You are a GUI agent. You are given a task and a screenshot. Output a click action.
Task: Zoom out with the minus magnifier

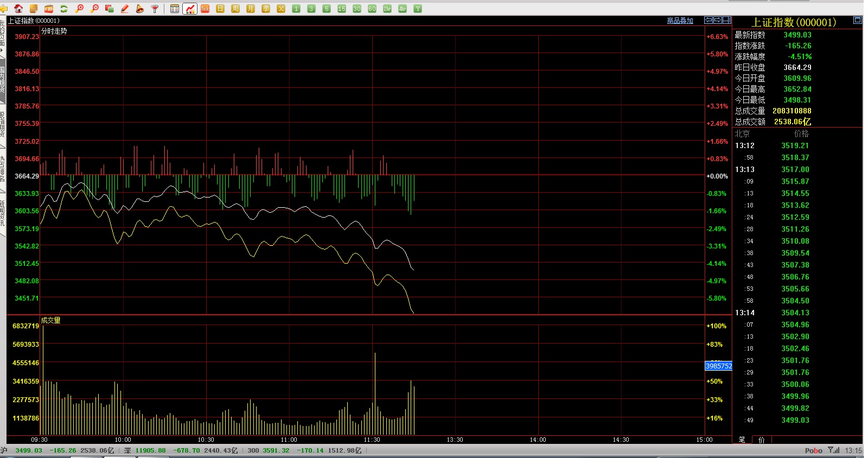(x=94, y=9)
